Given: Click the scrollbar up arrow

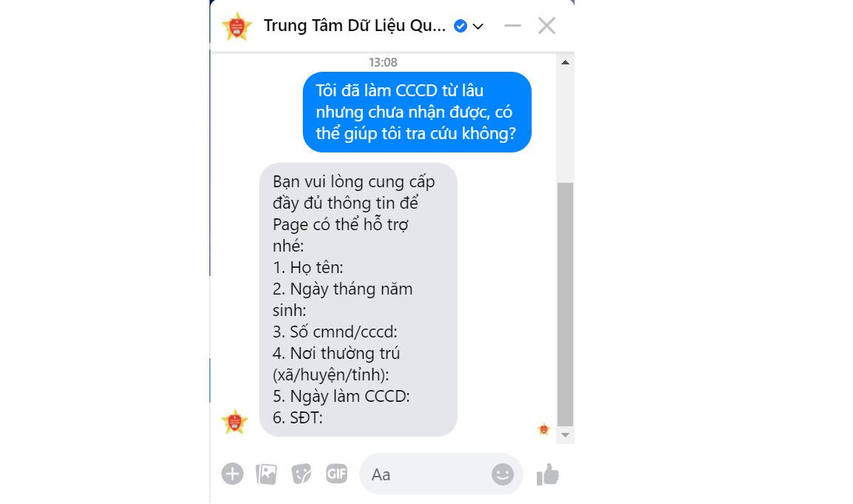Looking at the screenshot, I should click(565, 62).
